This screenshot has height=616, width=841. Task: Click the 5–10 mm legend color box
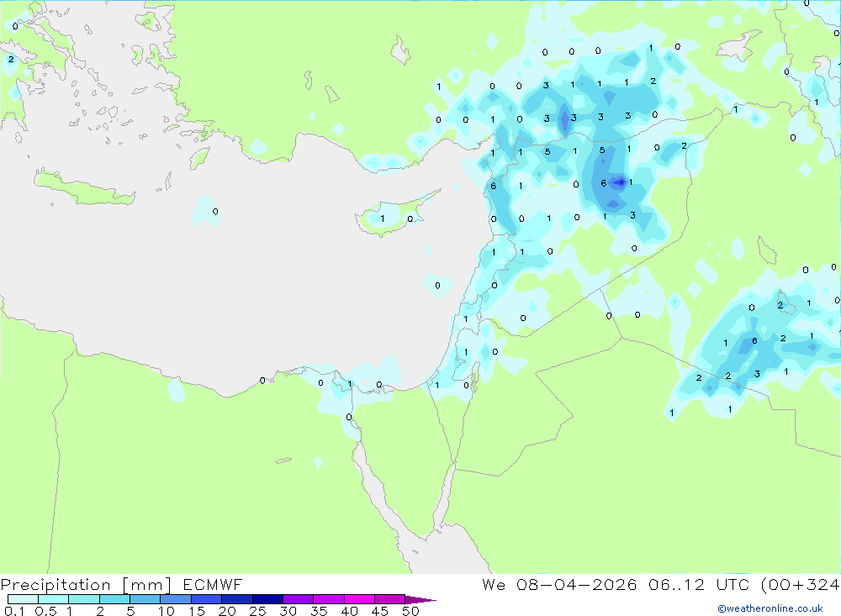pyautogui.click(x=145, y=599)
